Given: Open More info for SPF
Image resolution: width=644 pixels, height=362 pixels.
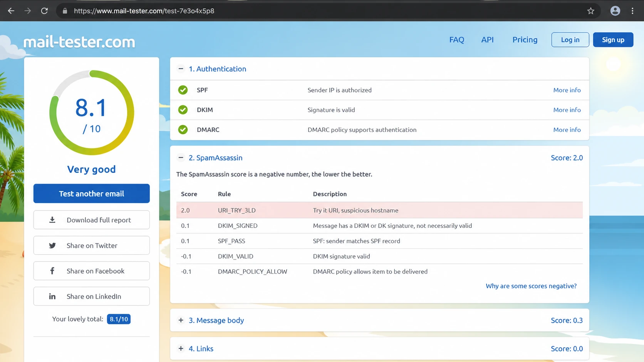Looking at the screenshot, I should click(567, 90).
